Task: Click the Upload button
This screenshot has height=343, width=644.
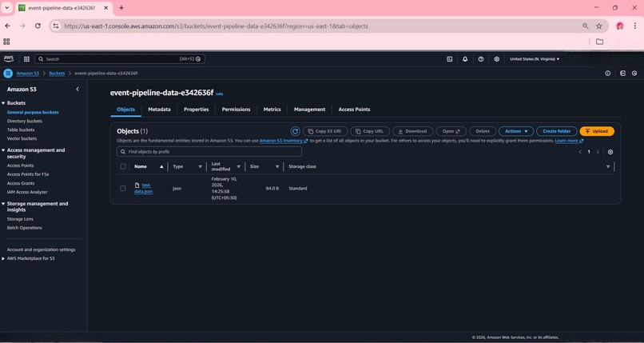Action: click(597, 131)
